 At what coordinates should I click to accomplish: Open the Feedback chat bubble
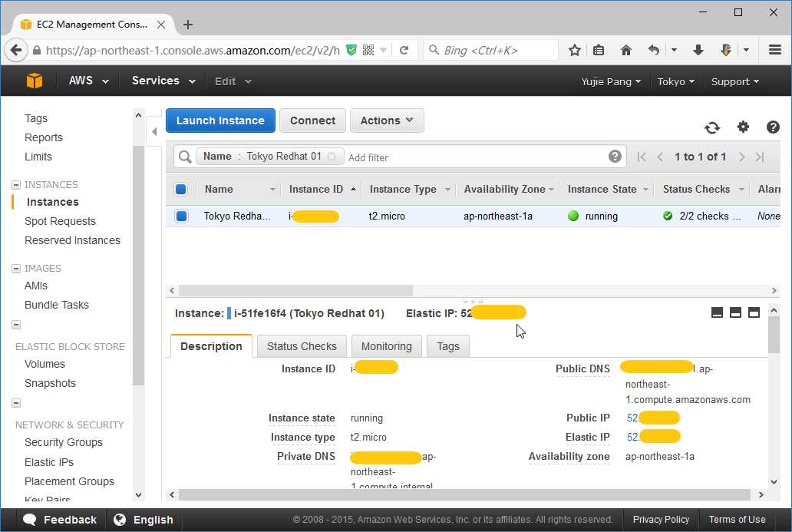[30, 520]
